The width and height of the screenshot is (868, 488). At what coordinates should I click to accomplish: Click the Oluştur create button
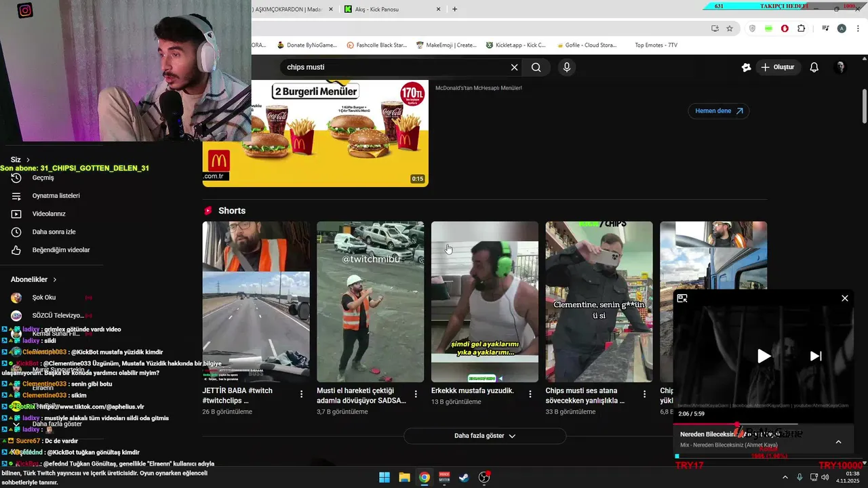[x=777, y=67]
